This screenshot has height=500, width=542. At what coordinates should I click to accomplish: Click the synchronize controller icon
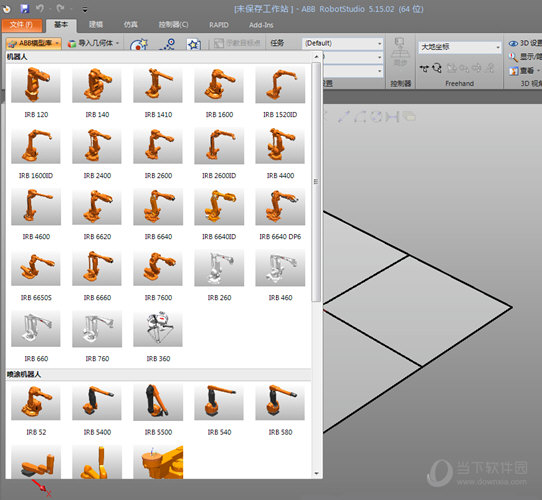coord(400,52)
